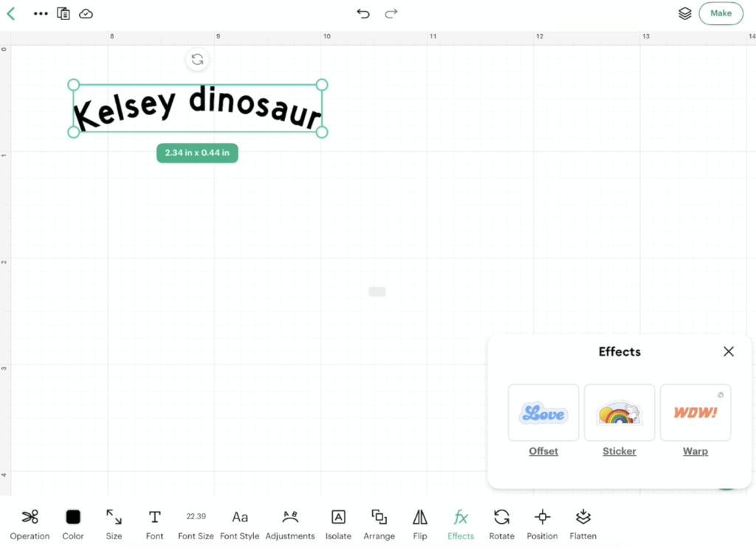Open the Layers panel icon
Viewport: 756px width, 548px height.
(684, 13)
